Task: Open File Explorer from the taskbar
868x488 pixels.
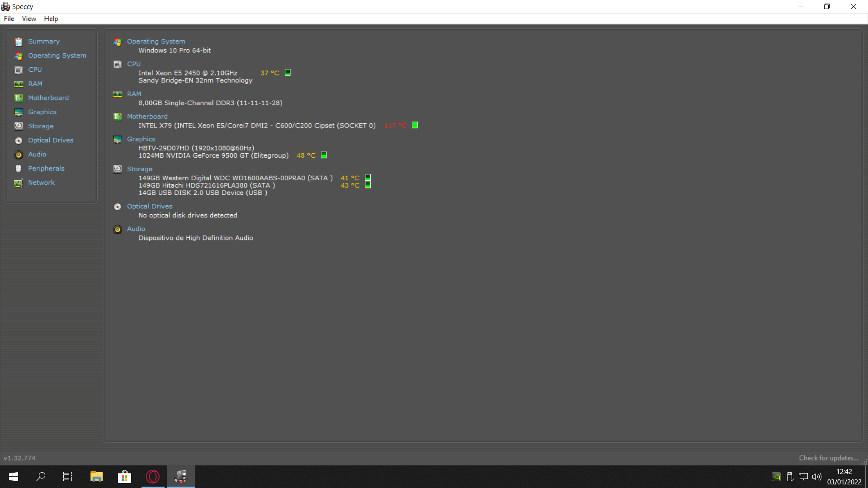Action: point(96,477)
